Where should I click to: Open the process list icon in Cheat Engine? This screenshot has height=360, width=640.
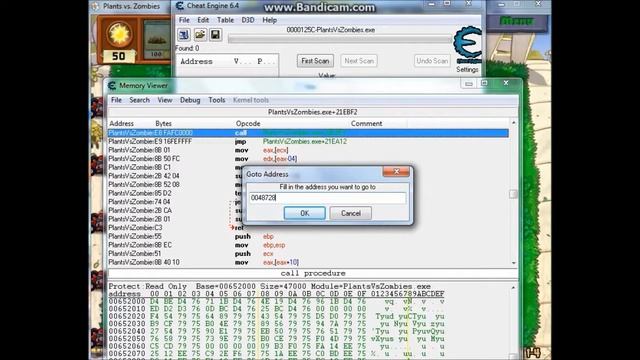[x=184, y=35]
